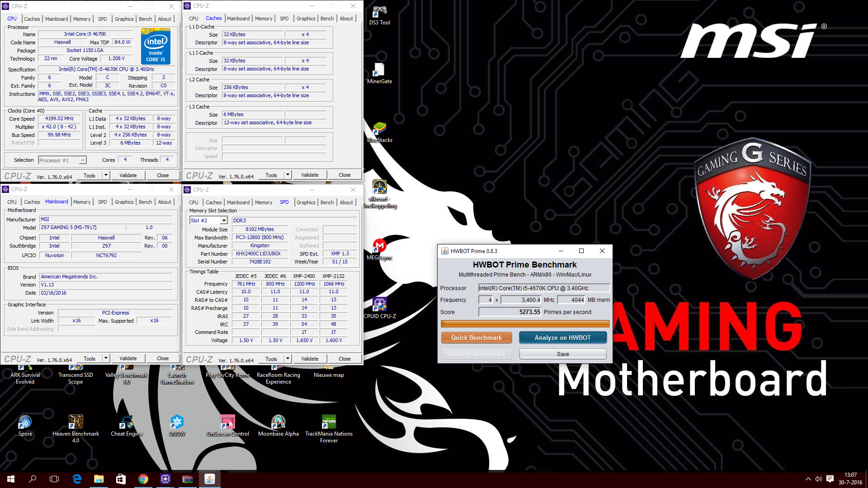Screen dimensions: 868x488
Task: Click the HWBOT Score value field
Action: point(510,312)
